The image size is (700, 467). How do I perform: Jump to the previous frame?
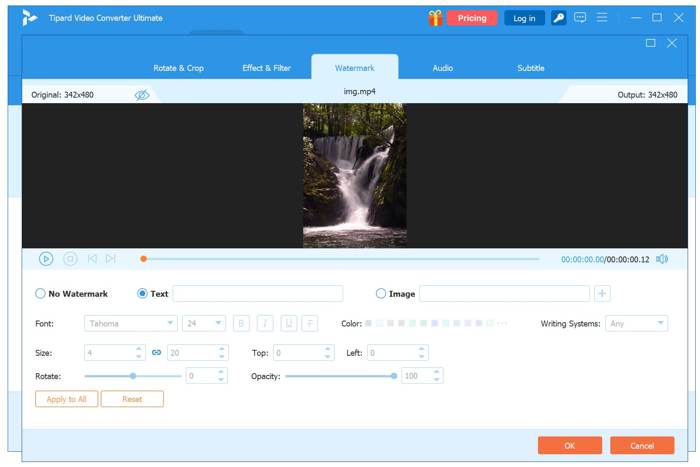[x=92, y=259]
